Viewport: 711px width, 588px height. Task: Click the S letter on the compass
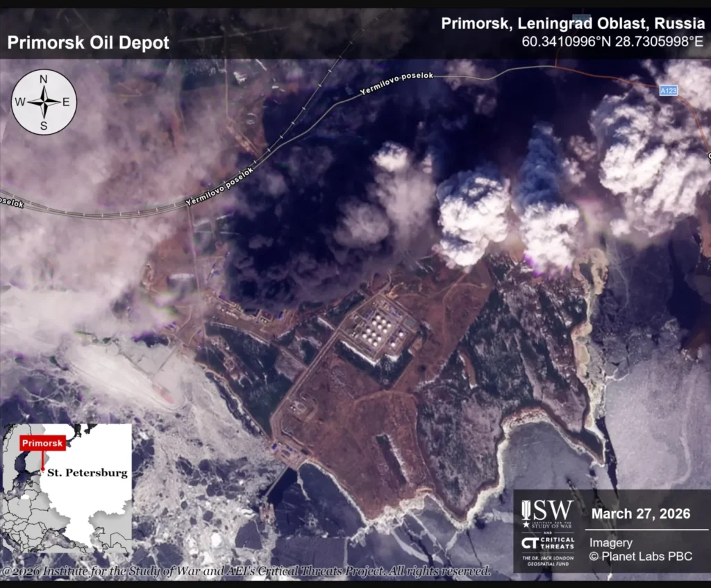(44, 125)
